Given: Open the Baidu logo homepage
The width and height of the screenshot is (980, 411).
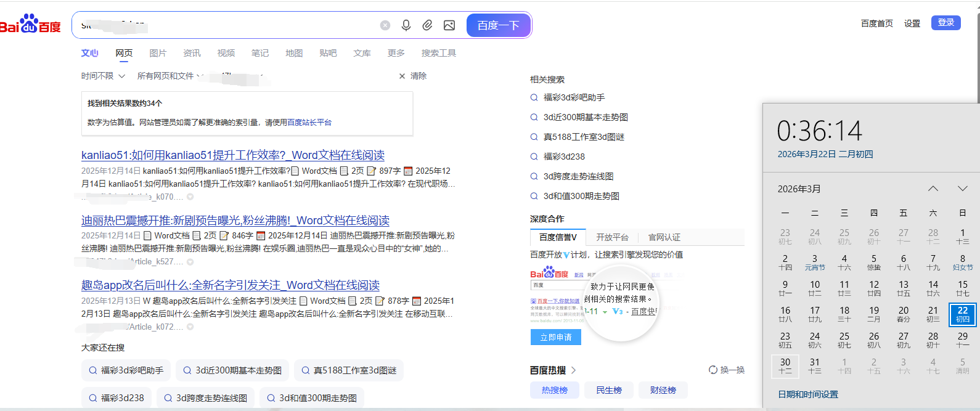Looking at the screenshot, I should 30,25.
